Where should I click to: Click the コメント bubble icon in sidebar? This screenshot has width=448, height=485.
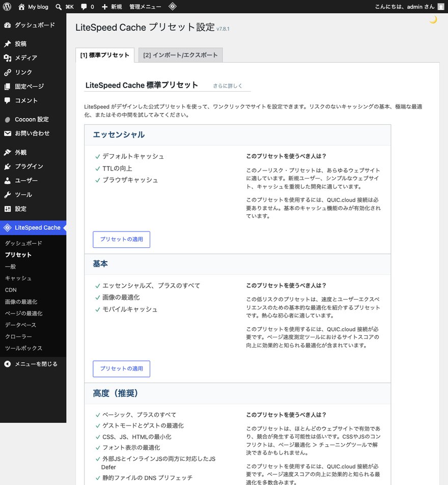8,101
